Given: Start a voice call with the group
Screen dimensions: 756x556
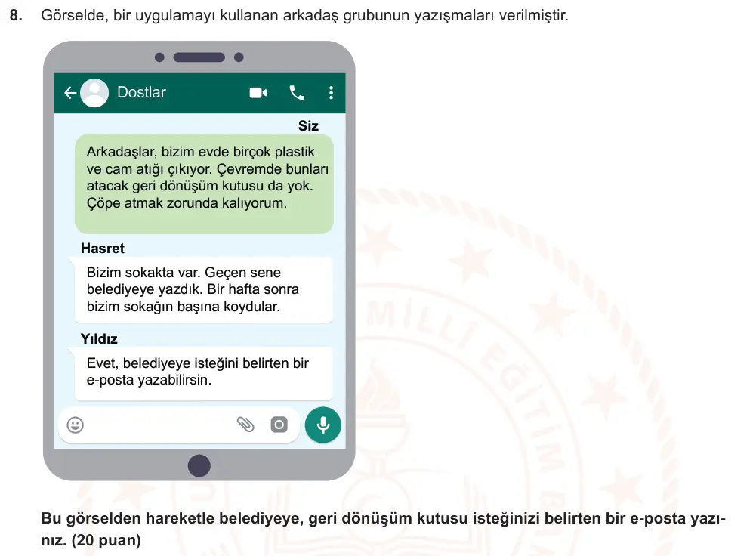Looking at the screenshot, I should coord(297,93).
